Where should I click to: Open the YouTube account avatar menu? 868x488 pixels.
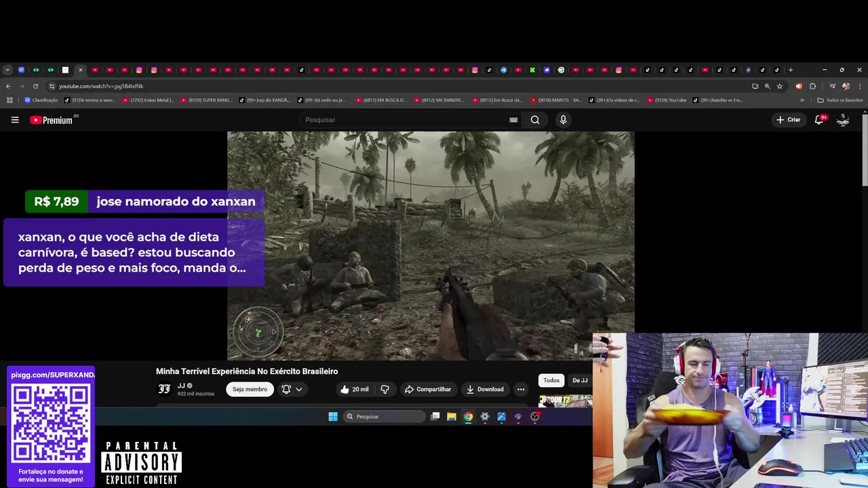tap(843, 120)
